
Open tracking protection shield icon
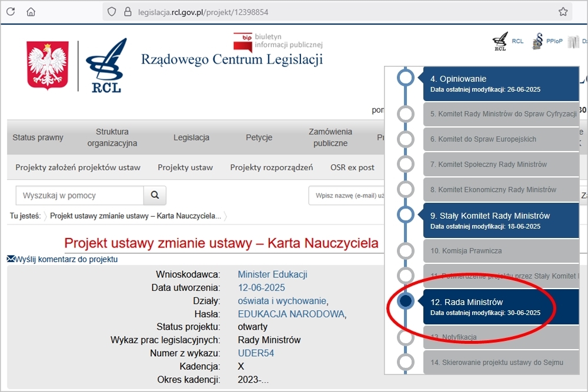pos(111,12)
